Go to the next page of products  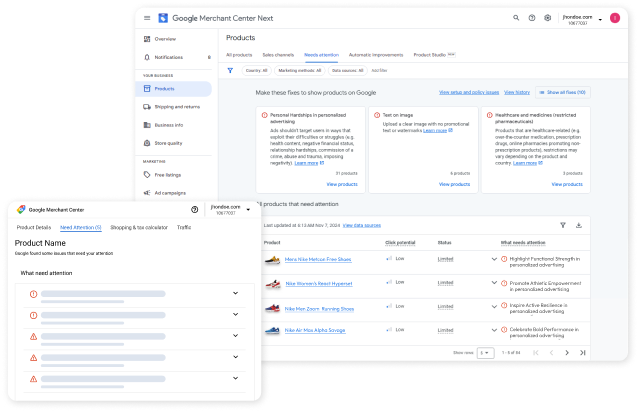[x=567, y=353]
